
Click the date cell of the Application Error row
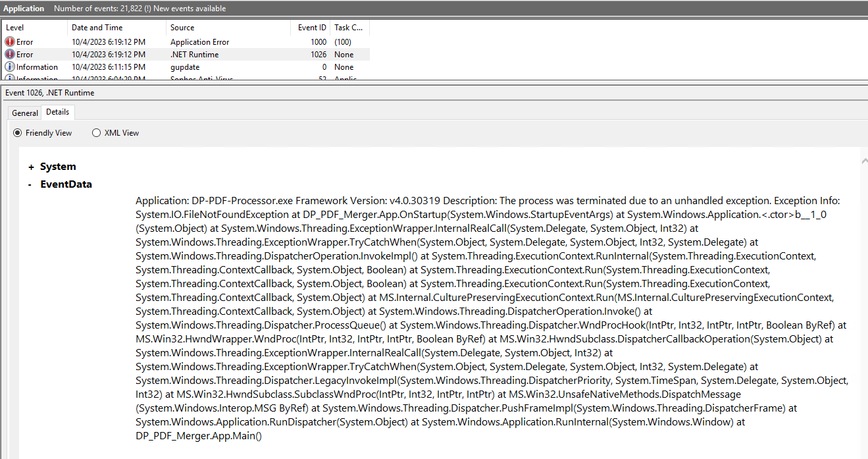click(x=109, y=42)
